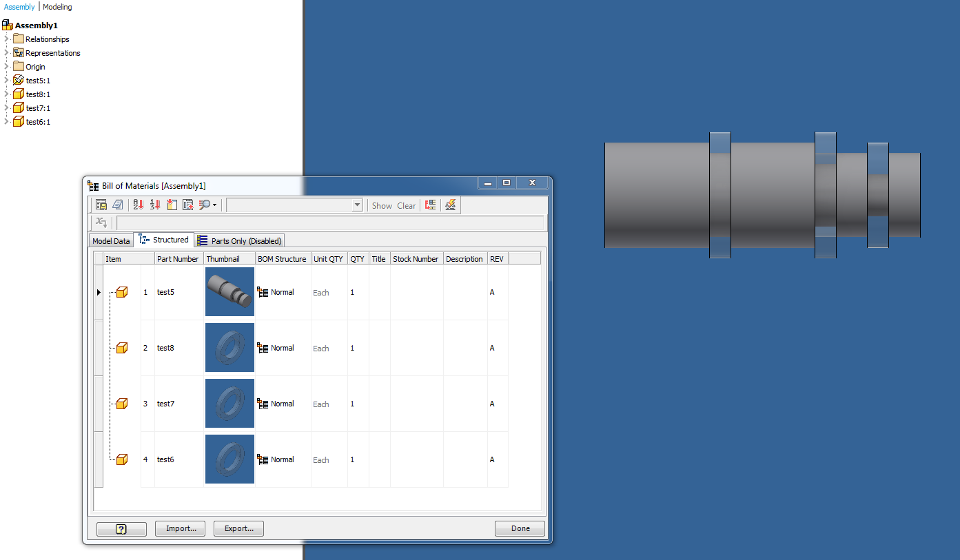
Task: Select the Assembly browser tab
Action: coord(19,7)
